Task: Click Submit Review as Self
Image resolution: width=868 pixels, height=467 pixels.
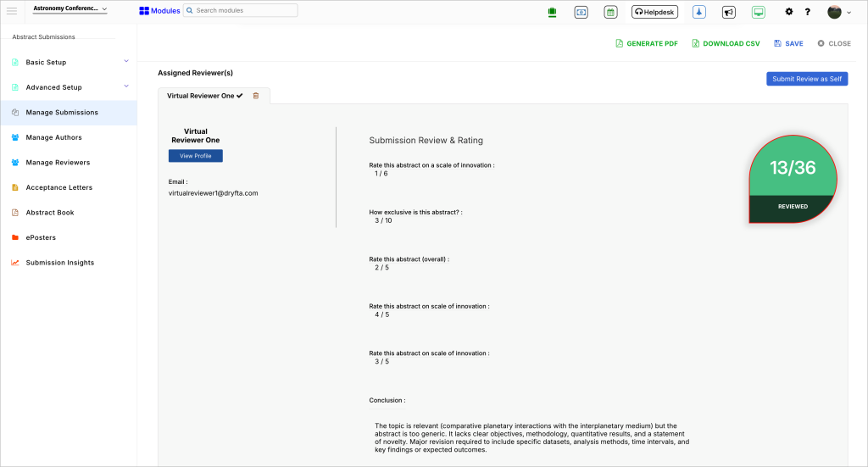Action: coord(807,79)
